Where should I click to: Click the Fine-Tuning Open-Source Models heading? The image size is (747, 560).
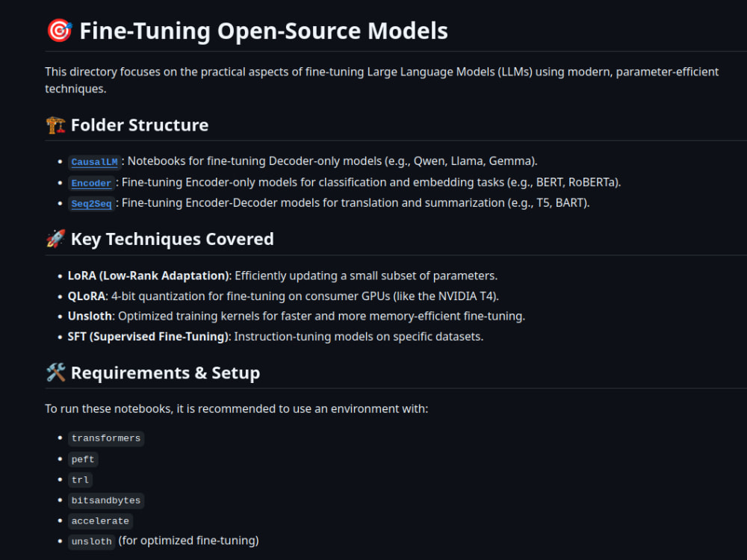[x=264, y=31]
